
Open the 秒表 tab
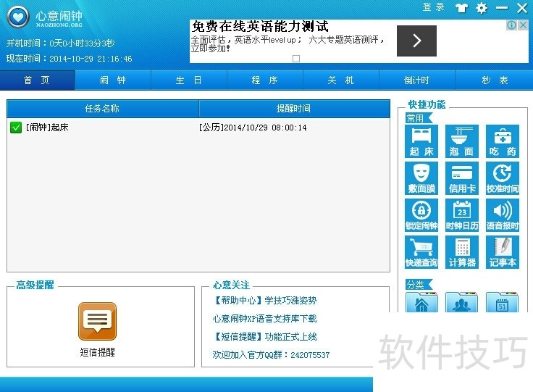pos(494,80)
